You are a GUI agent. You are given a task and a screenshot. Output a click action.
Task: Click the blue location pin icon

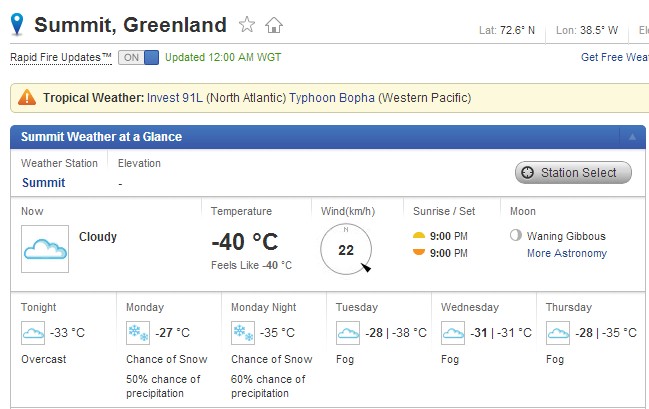(17, 24)
